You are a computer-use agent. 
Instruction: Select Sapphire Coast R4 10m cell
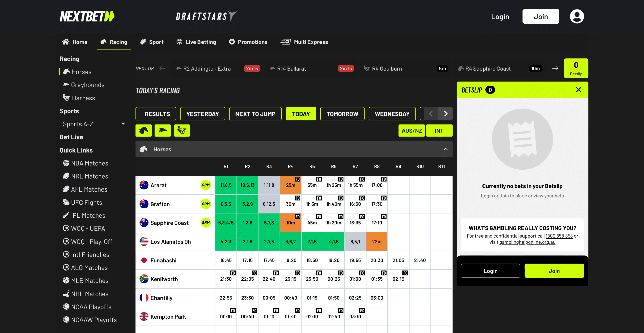click(x=290, y=223)
